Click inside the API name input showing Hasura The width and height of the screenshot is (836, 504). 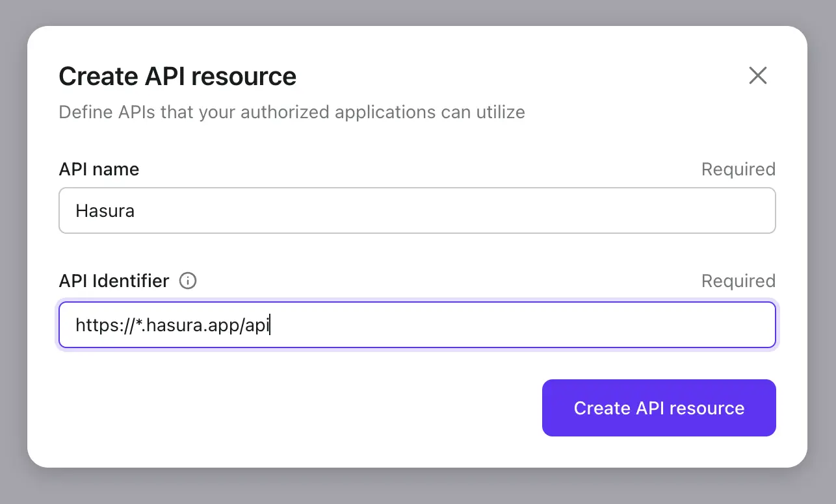(x=417, y=210)
